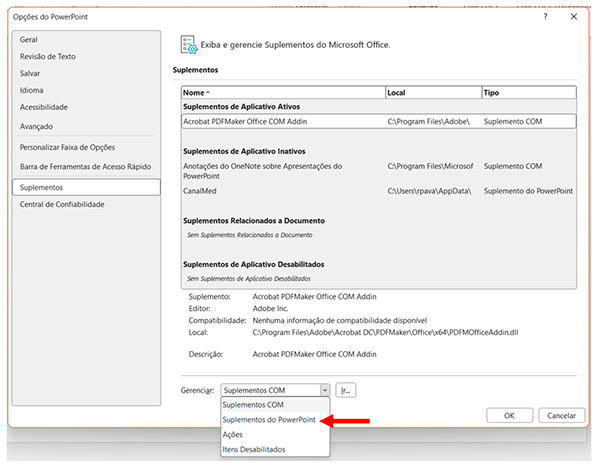The image size is (600, 471).
Task: Open Barra de Ferramentas de Acesso Rápido
Action: [85, 167]
